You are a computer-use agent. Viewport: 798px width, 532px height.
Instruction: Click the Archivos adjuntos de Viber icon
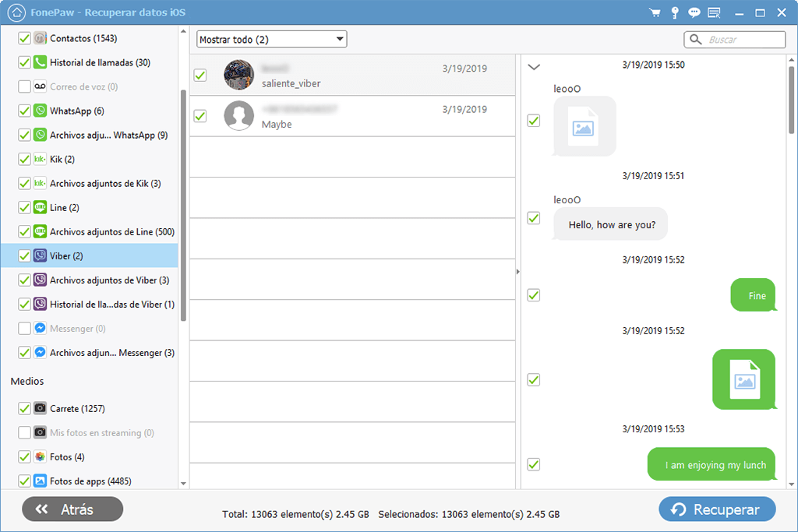click(x=41, y=280)
